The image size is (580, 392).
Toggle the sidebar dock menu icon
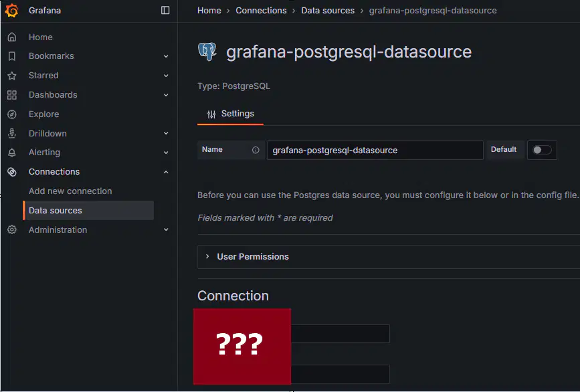click(x=165, y=10)
